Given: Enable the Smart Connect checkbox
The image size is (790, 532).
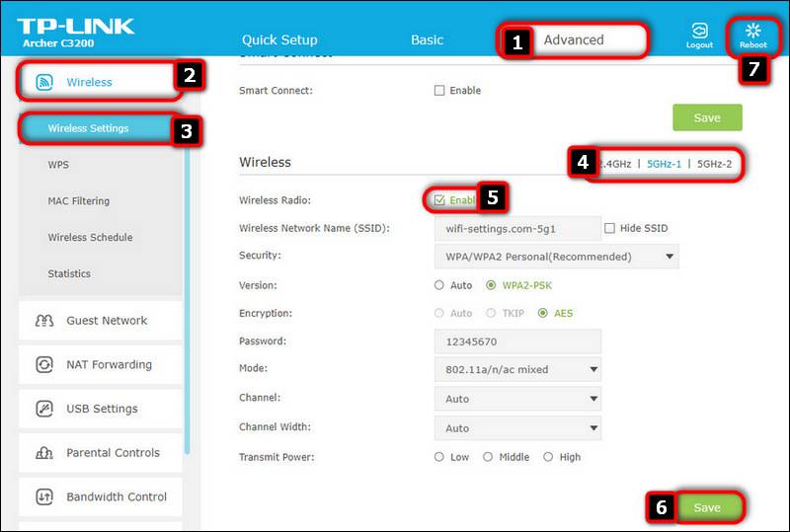Looking at the screenshot, I should tap(439, 90).
